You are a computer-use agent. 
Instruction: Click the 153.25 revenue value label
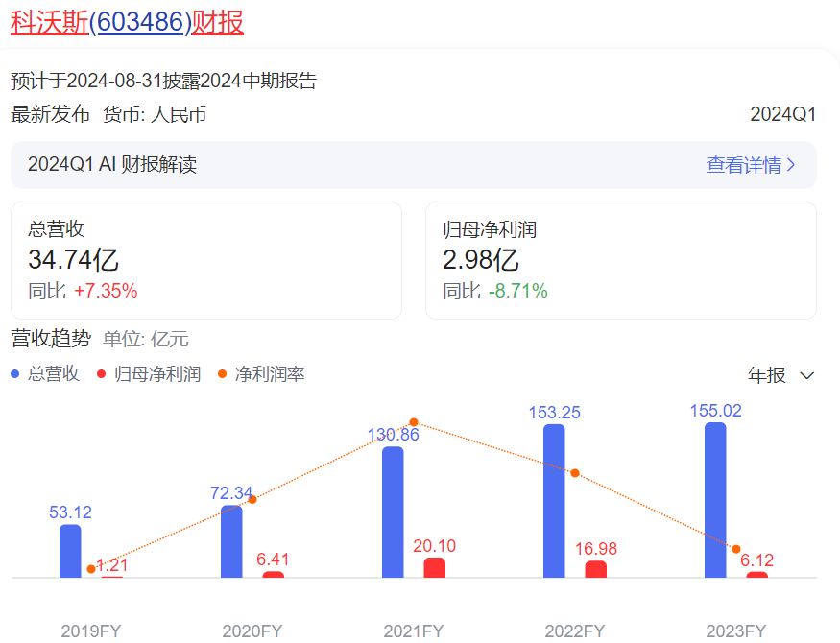[x=555, y=413]
